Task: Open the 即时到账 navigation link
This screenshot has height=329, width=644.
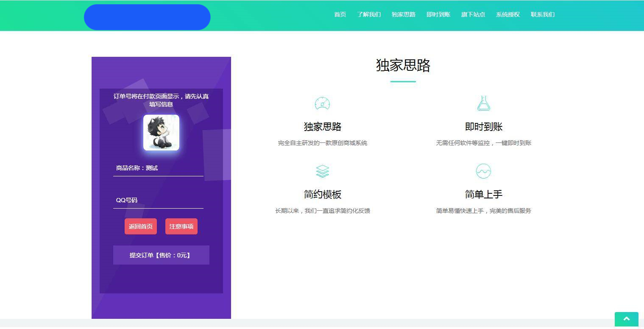Action: (438, 14)
